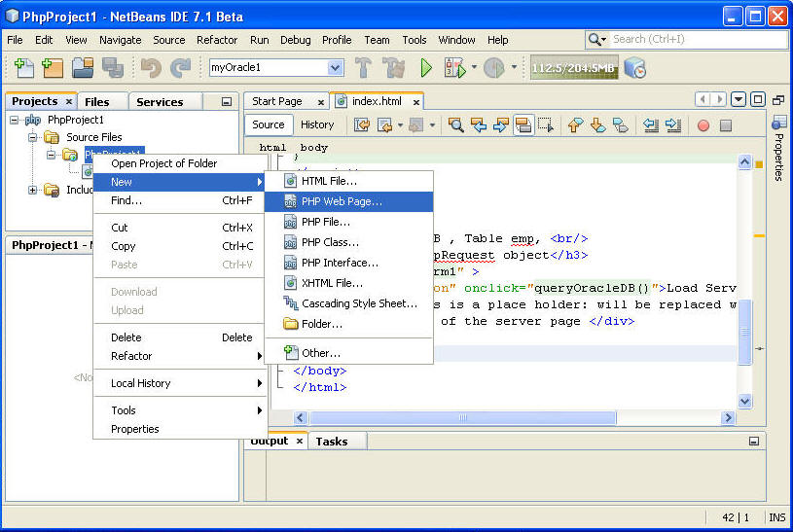Open the Properties side panel

pos(778,149)
